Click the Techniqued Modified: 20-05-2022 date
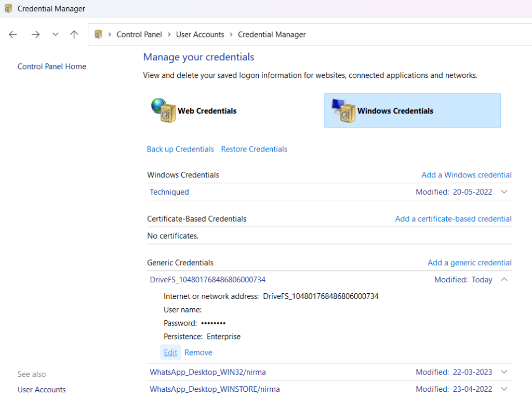The image size is (532, 397). (x=454, y=192)
